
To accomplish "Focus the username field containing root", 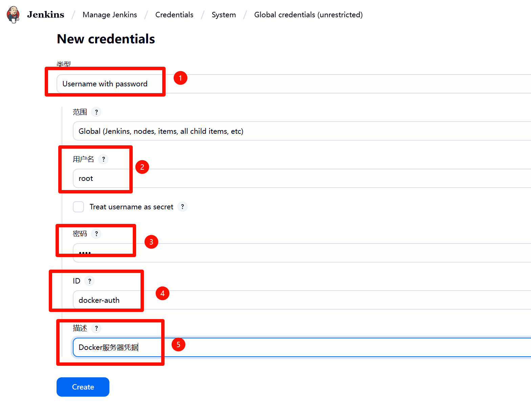I will tap(301, 178).
